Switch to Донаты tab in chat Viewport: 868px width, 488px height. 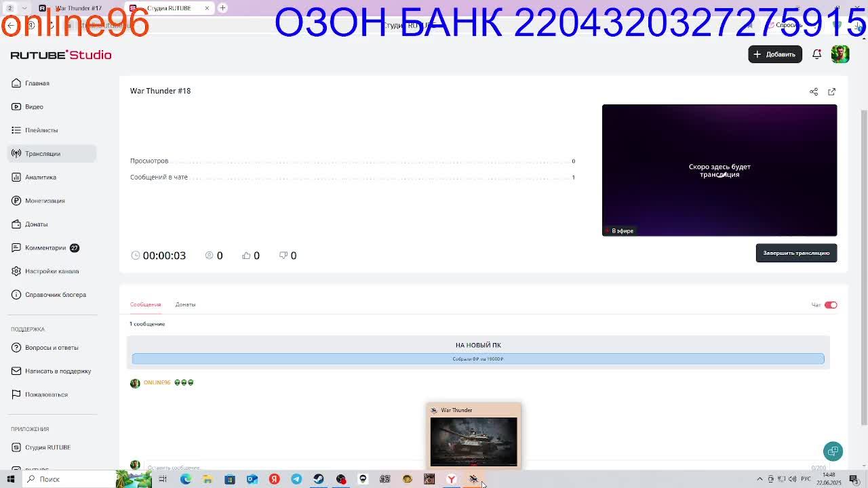185,304
